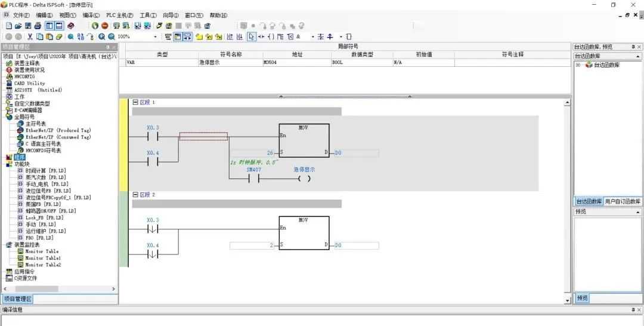Viewport: 644px width, 326px height.
Task: Click the 急停显示 output coil
Action: (x=304, y=178)
